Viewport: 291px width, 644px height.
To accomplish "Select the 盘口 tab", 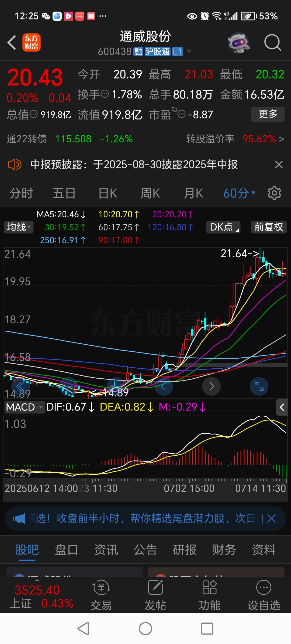I will click(67, 550).
